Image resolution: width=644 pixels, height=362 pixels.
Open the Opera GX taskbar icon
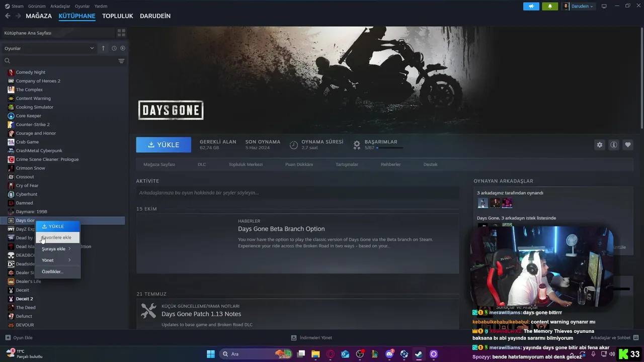point(331,354)
